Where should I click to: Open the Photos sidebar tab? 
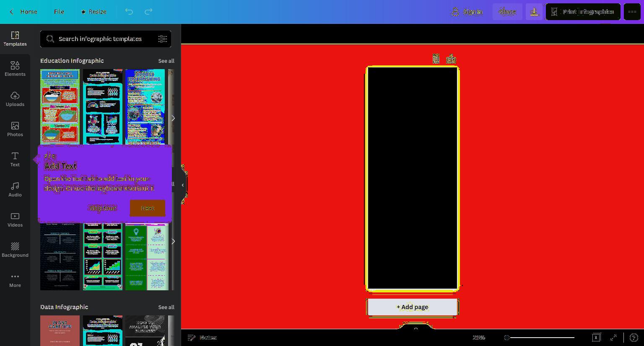(x=15, y=129)
